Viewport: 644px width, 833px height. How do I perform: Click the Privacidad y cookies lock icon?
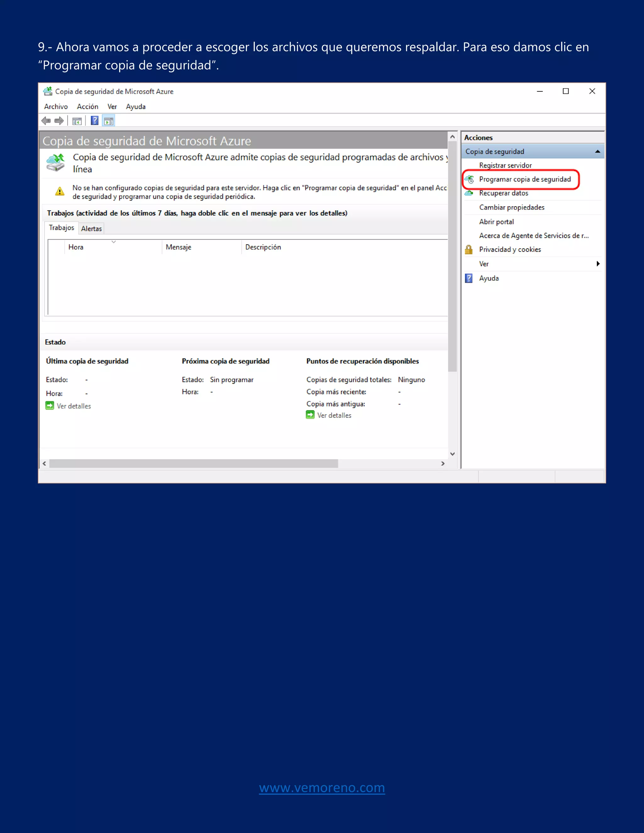click(x=469, y=250)
